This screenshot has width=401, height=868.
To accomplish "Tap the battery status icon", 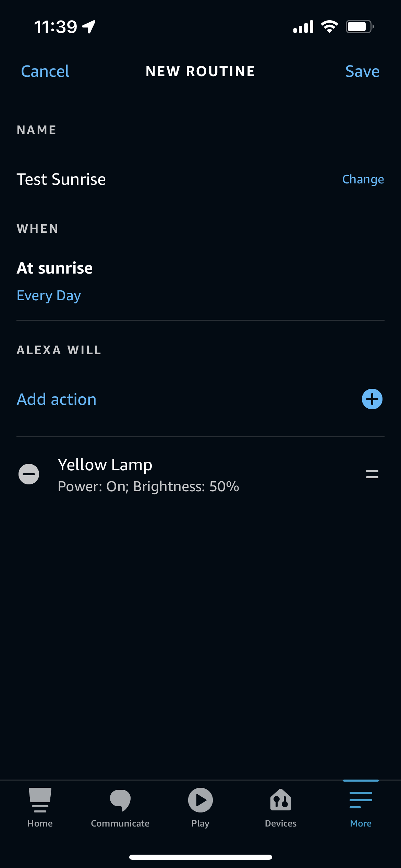I will [359, 26].
